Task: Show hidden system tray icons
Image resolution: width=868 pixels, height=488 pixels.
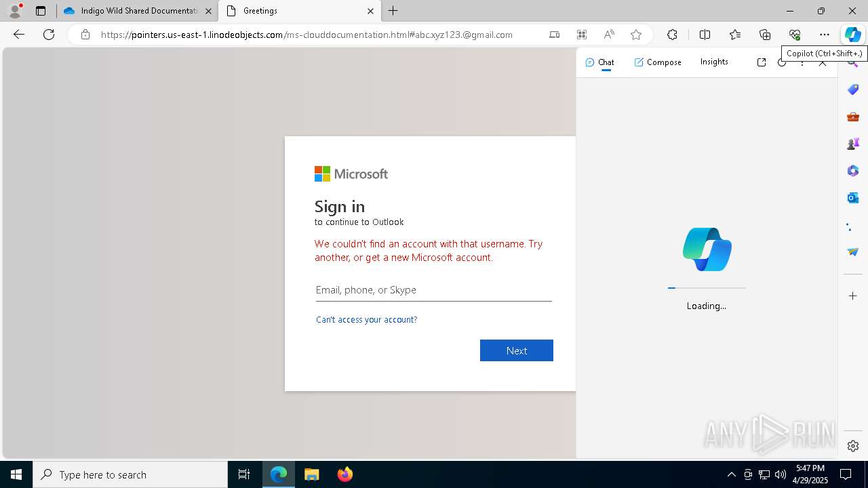Action: tap(732, 474)
